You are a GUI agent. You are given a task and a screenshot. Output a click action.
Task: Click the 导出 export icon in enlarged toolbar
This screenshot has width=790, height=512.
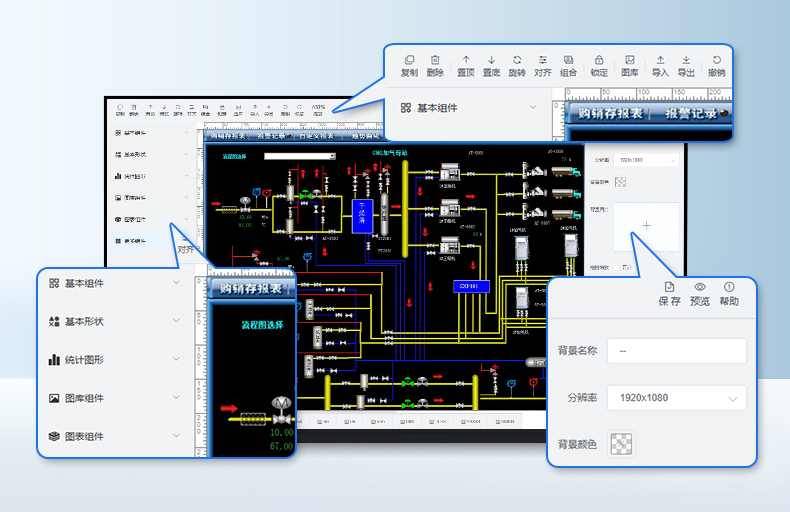coord(686,61)
